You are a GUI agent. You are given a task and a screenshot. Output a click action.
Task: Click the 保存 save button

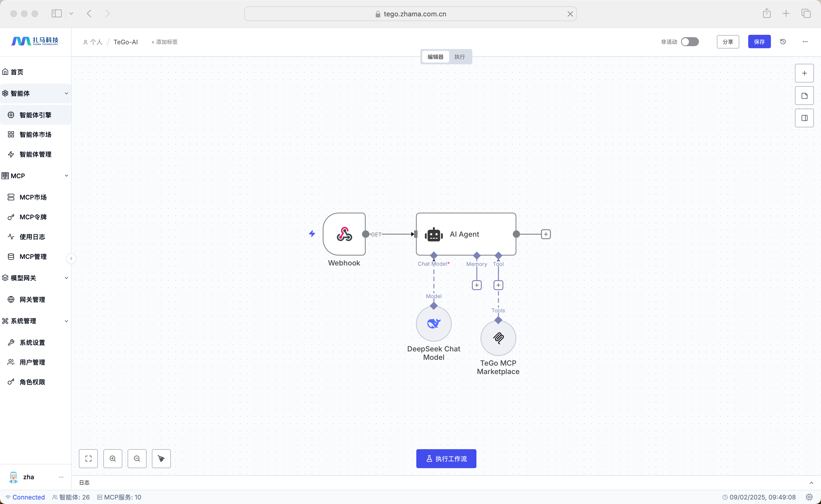click(x=759, y=42)
